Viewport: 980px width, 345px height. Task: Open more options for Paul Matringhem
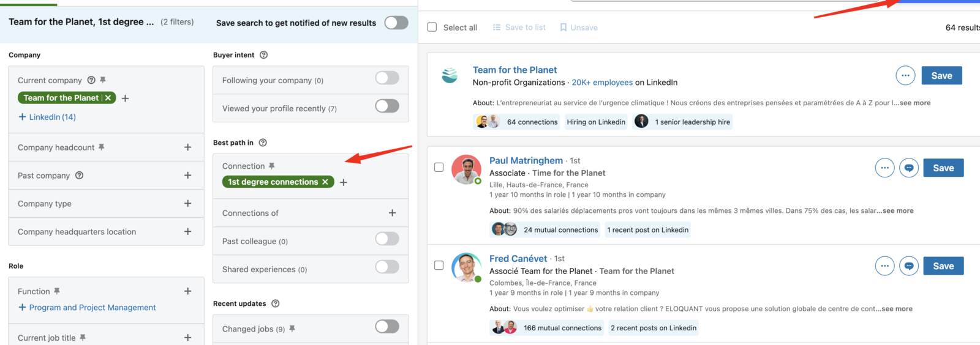click(884, 168)
